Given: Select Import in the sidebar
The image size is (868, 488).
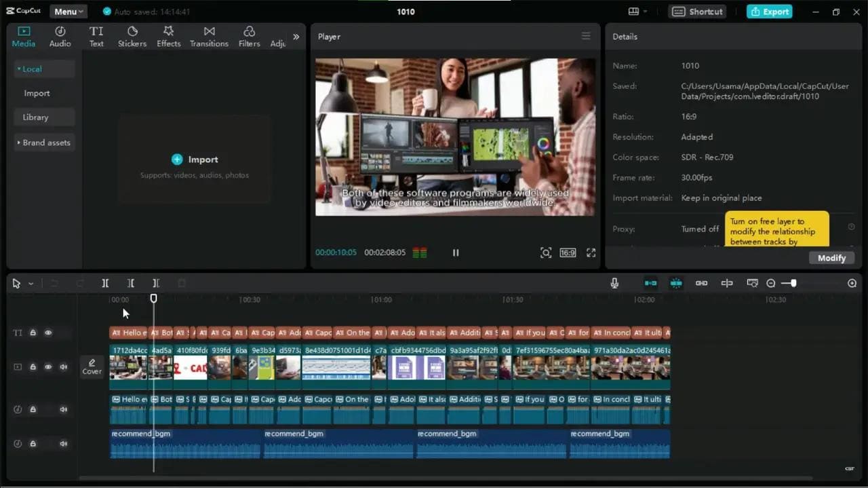Looking at the screenshot, I should (x=37, y=93).
